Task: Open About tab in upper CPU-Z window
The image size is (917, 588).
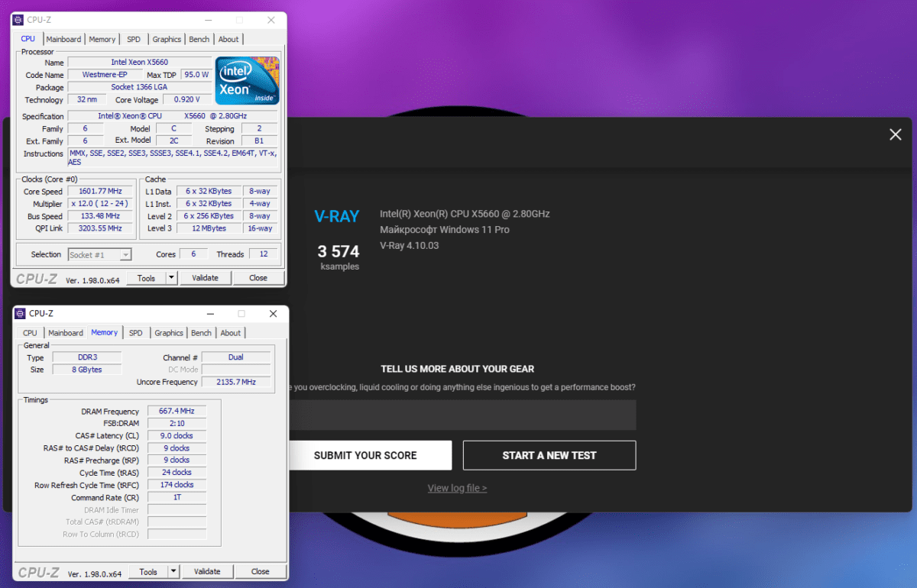Action: (x=228, y=40)
